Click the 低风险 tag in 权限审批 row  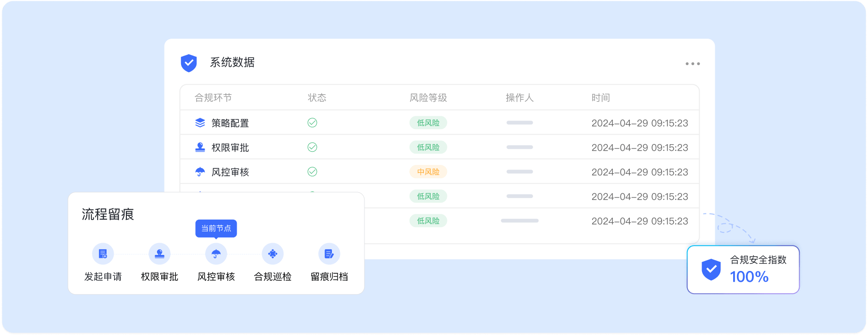point(428,147)
